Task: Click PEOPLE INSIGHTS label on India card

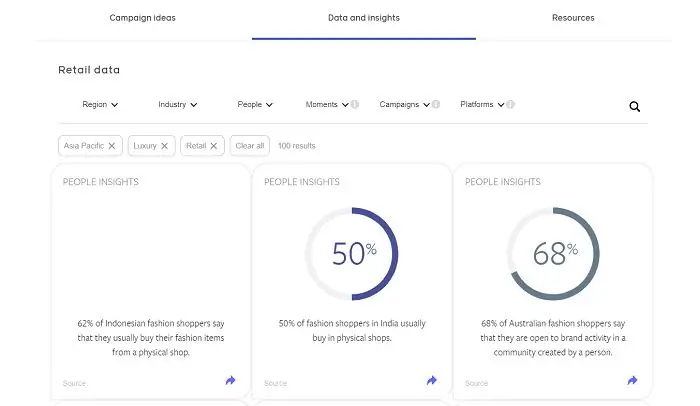Action: pos(302,182)
